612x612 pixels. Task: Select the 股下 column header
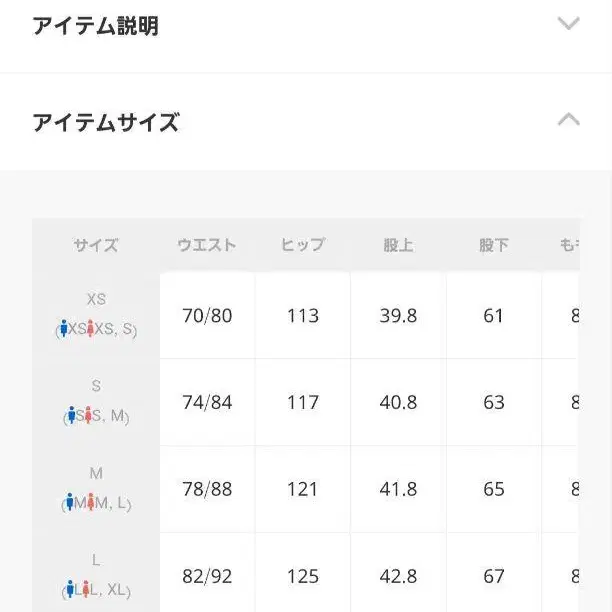point(493,245)
